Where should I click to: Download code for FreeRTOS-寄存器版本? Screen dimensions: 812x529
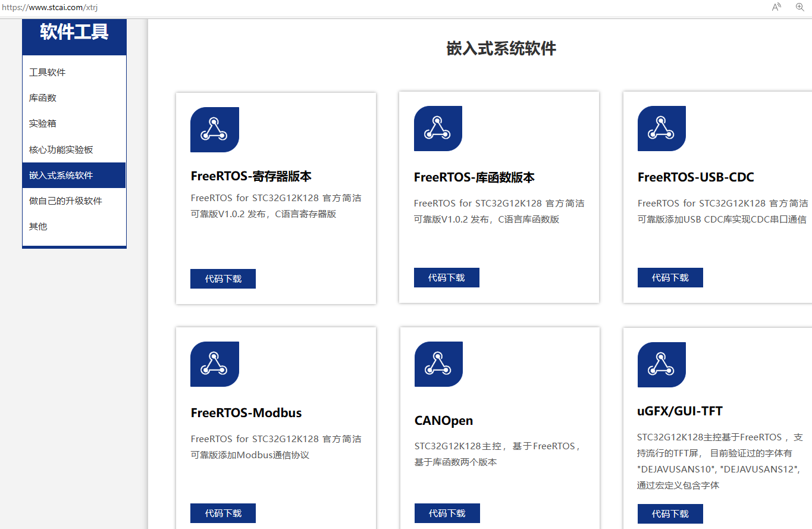coord(223,278)
